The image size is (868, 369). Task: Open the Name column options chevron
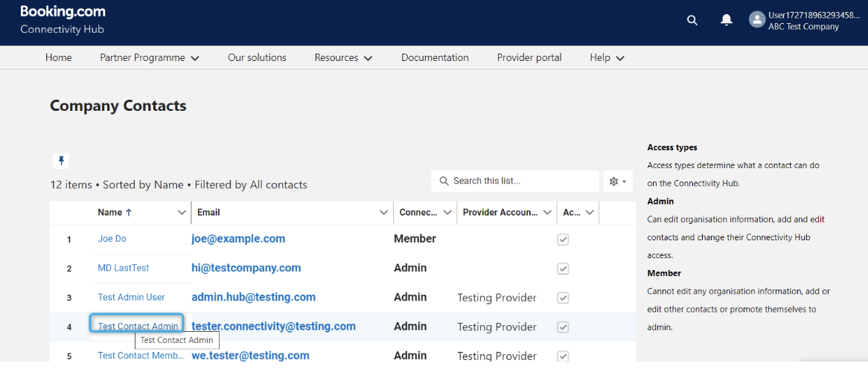[x=182, y=213]
